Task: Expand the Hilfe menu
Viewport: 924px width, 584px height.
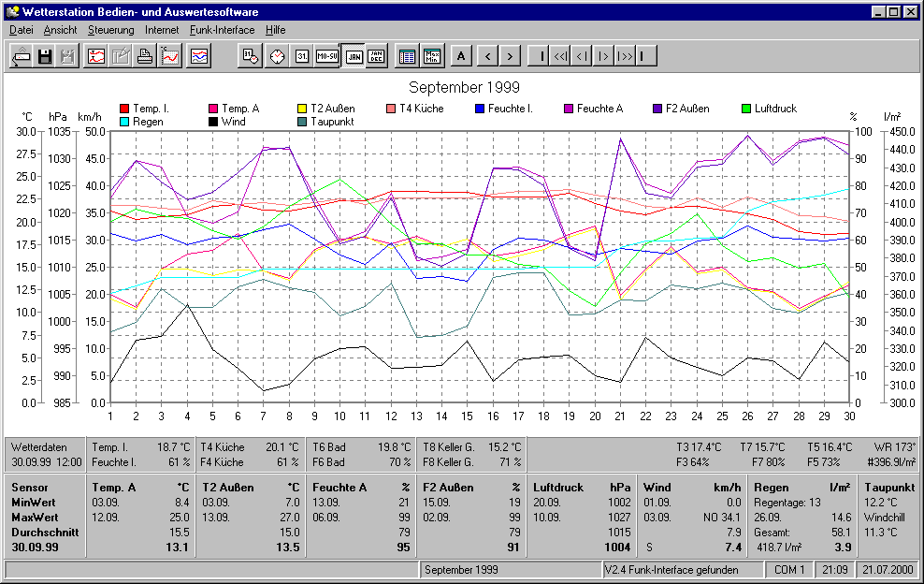Action: click(x=275, y=30)
